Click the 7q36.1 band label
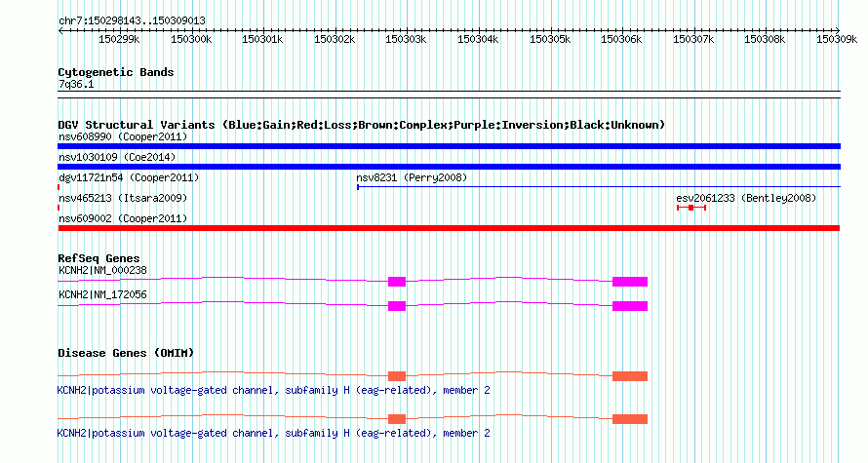The image size is (868, 463). point(76,85)
